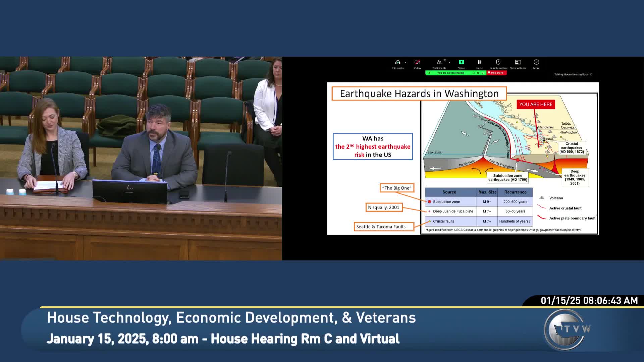Click the signal icon on the sharing banner
The width and height of the screenshot is (644, 362).
[x=482, y=73]
